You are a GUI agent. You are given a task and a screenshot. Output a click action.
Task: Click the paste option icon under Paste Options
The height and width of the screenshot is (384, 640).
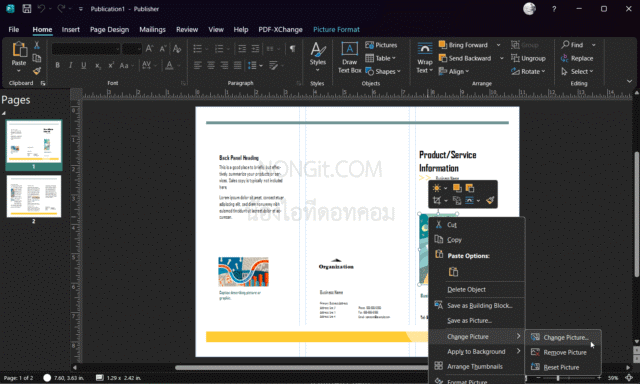click(453, 272)
